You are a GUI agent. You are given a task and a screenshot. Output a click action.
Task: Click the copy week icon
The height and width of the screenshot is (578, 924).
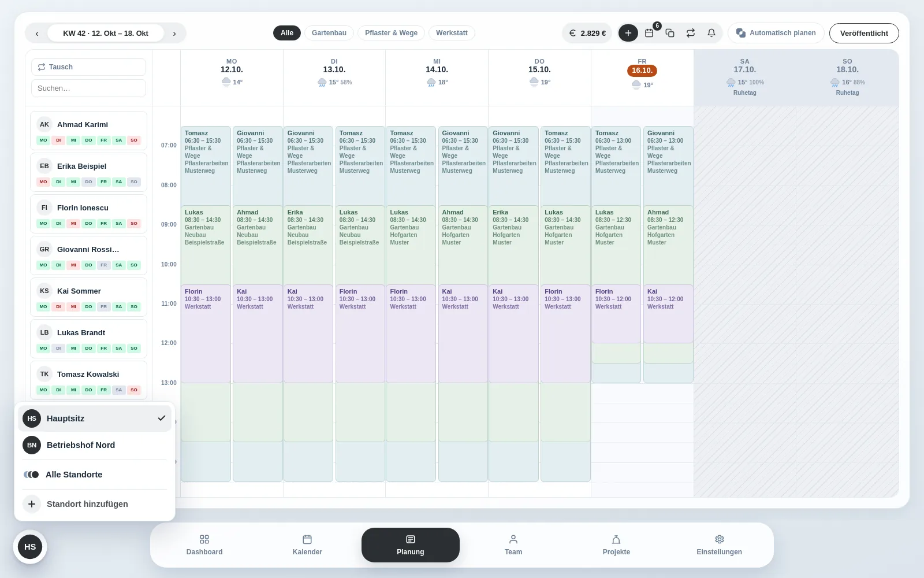[670, 33]
